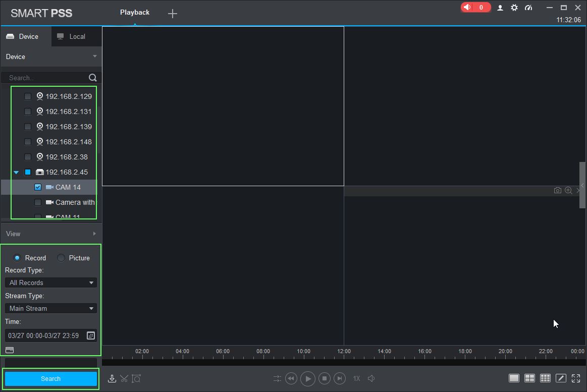587x392 pixels.
Task: Switch to four-window split layout
Action: [x=529, y=378]
